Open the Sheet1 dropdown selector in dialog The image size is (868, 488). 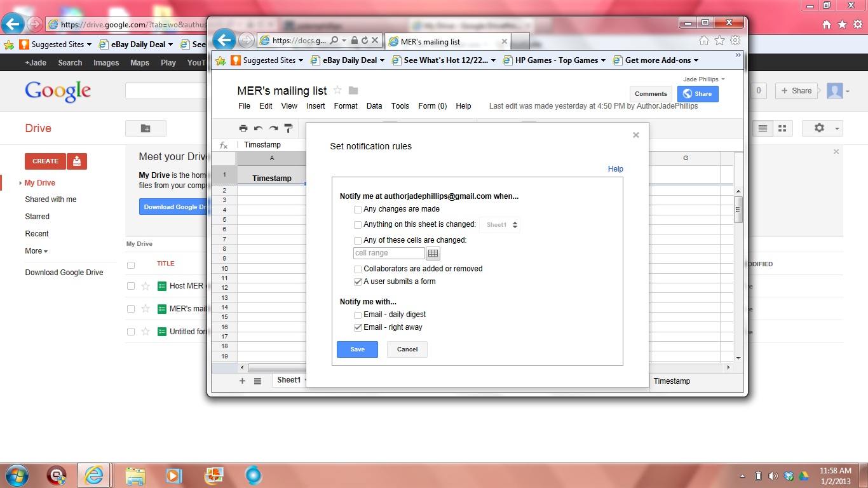[x=499, y=225]
